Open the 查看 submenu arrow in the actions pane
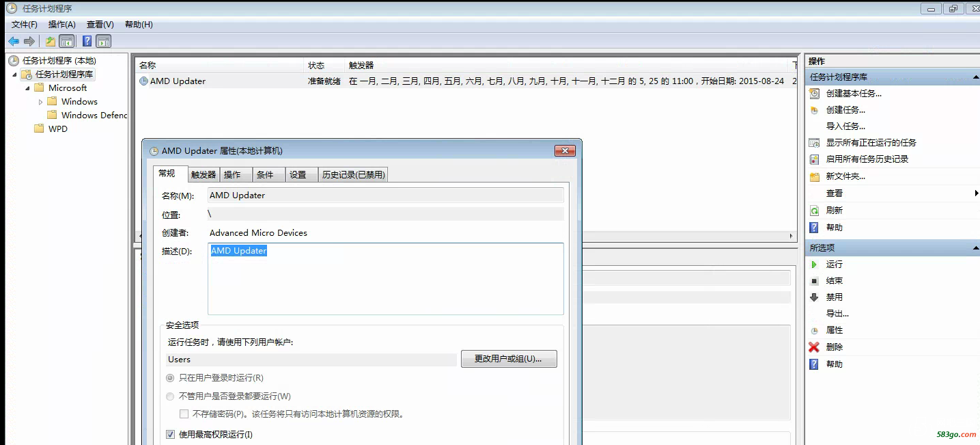 pyautogui.click(x=977, y=193)
